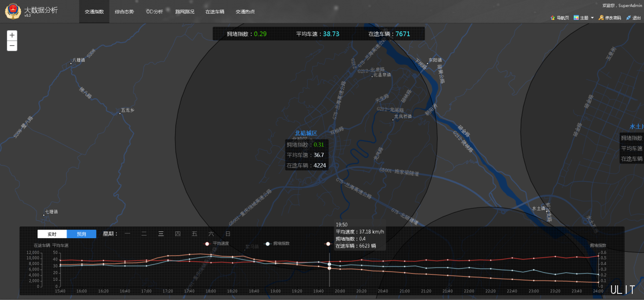The width and height of the screenshot is (644, 300).
Task: Toggle the 拥堵指数 legend series
Action: [x=277, y=244]
